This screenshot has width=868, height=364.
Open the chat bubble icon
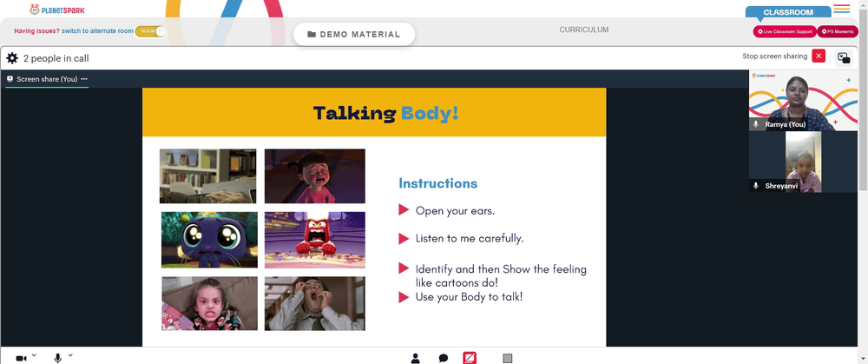[444, 359]
